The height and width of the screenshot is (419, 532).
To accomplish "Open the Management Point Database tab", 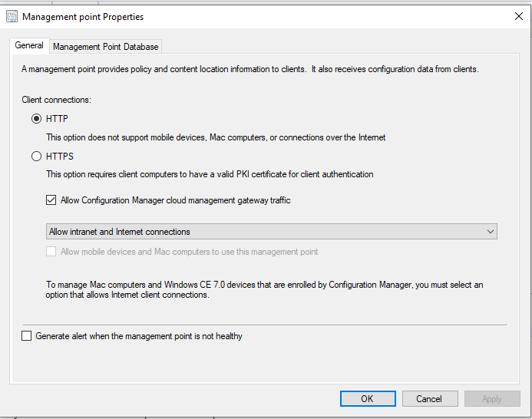I will click(105, 47).
